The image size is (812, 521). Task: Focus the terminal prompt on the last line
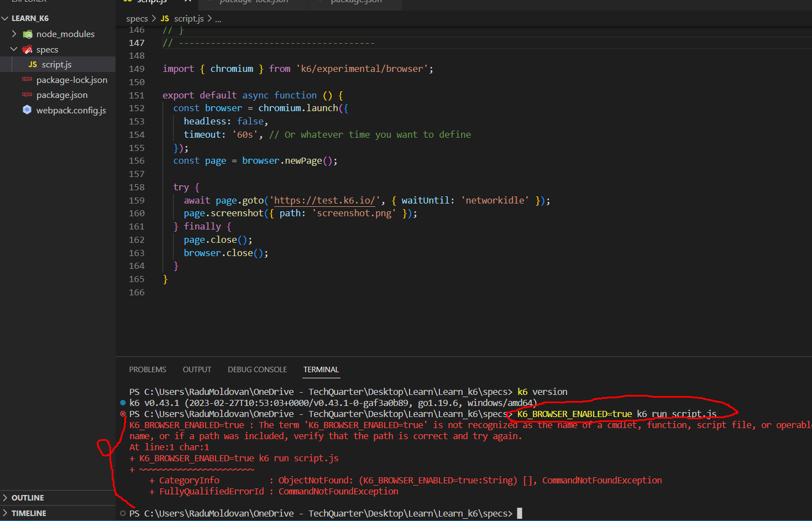519,513
